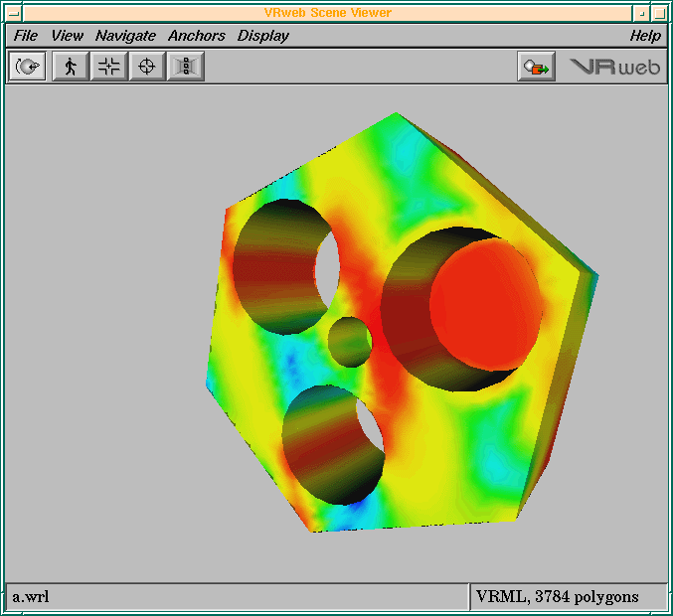This screenshot has width=673, height=616.
Task: Open the File menu
Action: pos(26,36)
